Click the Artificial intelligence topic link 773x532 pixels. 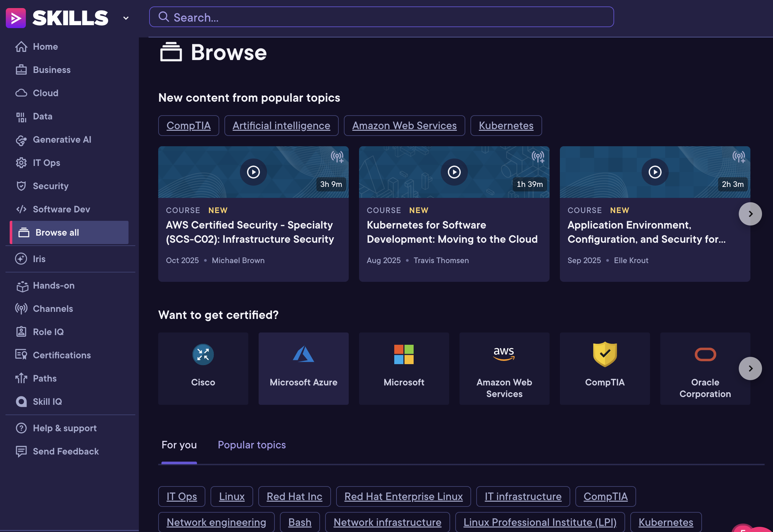click(x=281, y=126)
